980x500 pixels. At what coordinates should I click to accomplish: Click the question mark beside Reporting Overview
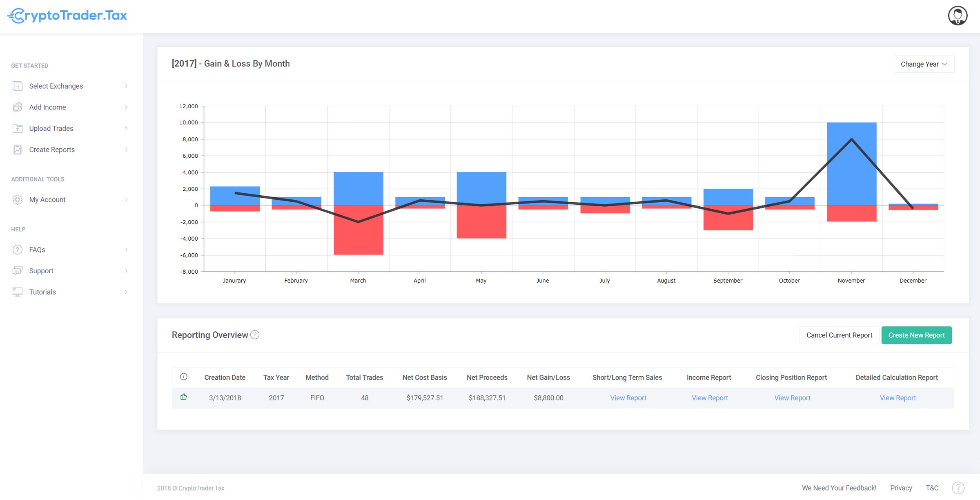(255, 335)
